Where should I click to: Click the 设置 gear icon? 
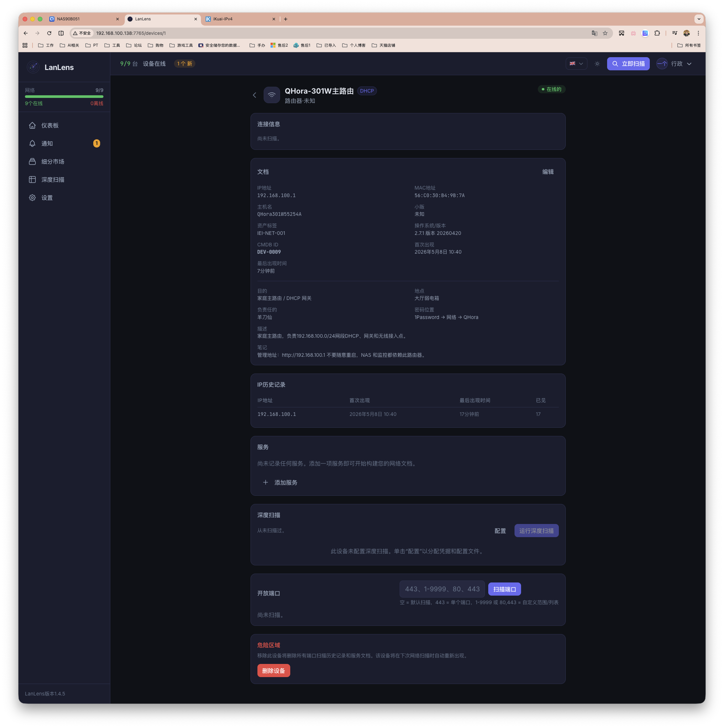tap(33, 198)
